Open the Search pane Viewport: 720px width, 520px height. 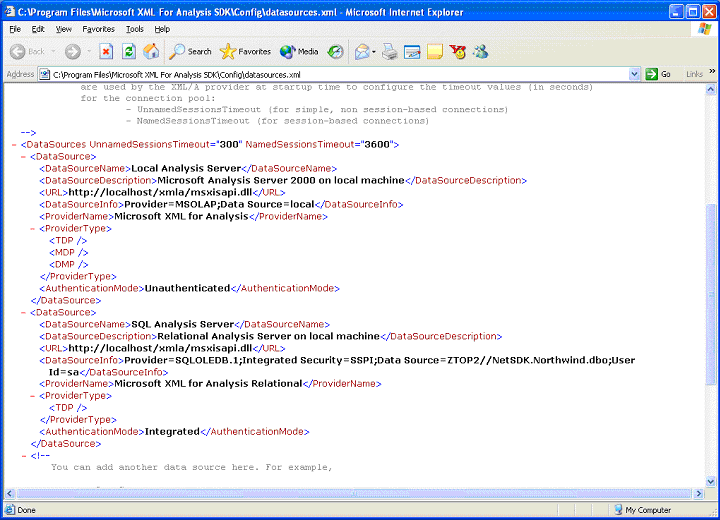pyautogui.click(x=190, y=51)
